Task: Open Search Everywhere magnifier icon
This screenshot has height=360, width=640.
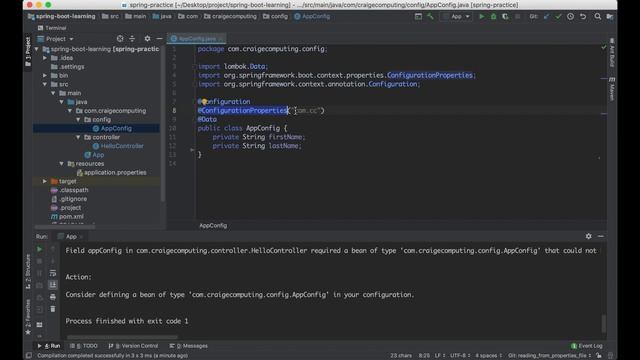Action: (x=598, y=17)
